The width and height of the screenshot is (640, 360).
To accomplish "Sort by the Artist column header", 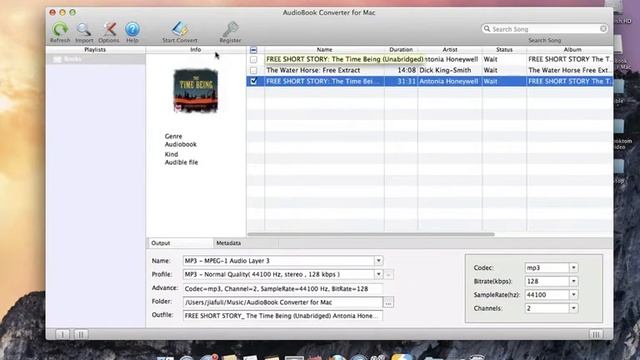I will 450,49.
